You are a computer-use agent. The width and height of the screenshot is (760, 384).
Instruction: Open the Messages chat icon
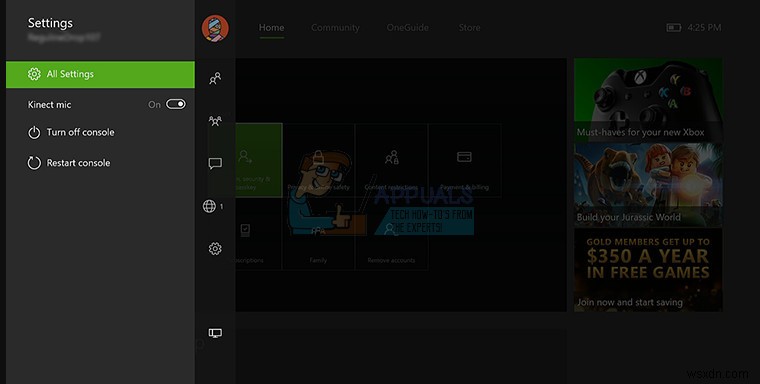(215, 163)
